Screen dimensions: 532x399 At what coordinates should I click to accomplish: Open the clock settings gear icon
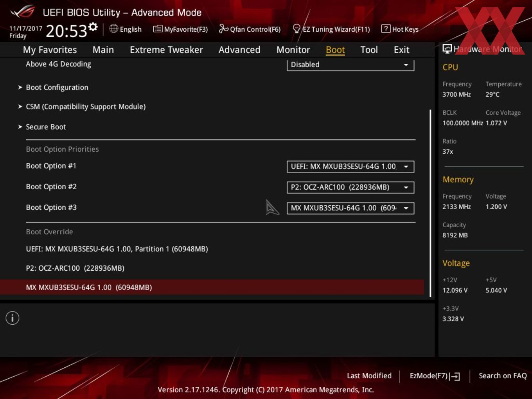pyautogui.click(x=93, y=27)
